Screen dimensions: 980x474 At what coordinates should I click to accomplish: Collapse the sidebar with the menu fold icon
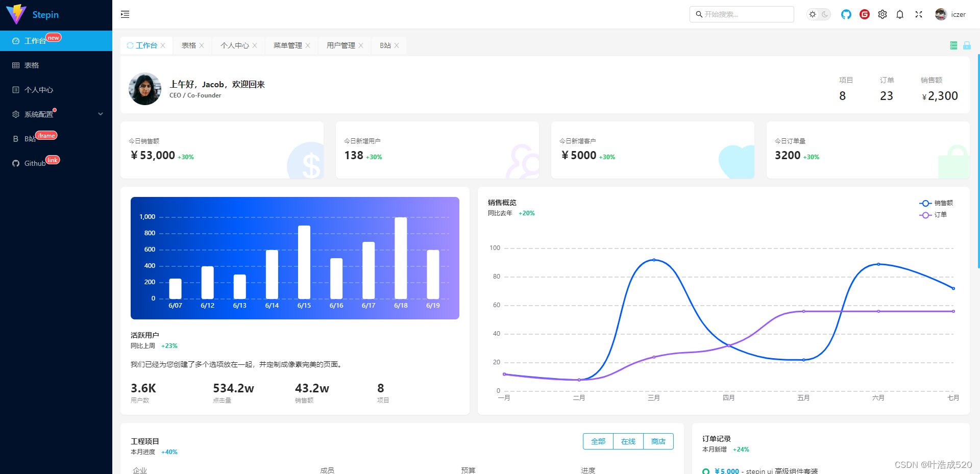[x=125, y=14]
